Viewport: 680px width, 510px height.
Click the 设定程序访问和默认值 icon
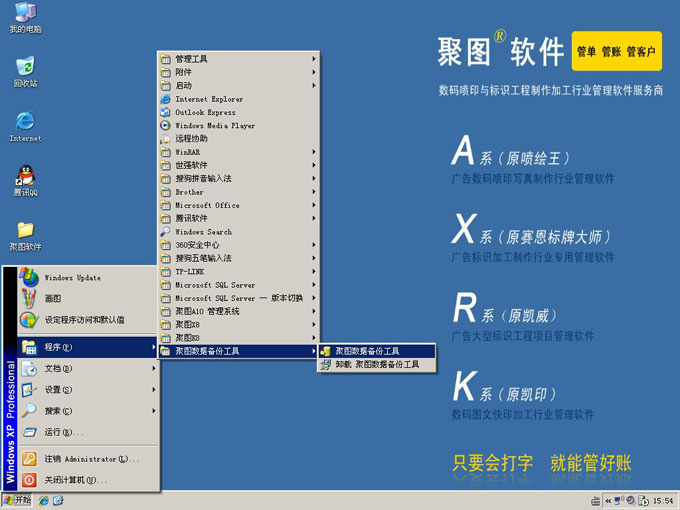click(29, 320)
